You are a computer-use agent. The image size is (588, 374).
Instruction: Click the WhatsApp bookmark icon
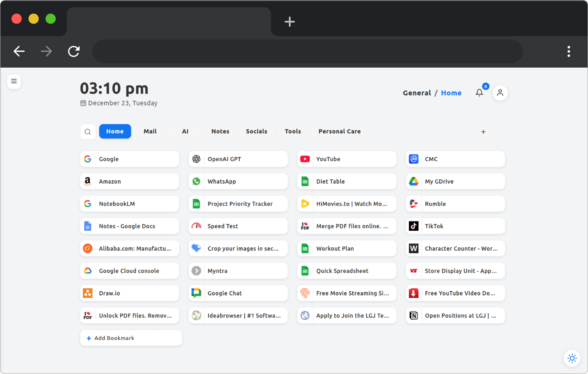coord(196,181)
